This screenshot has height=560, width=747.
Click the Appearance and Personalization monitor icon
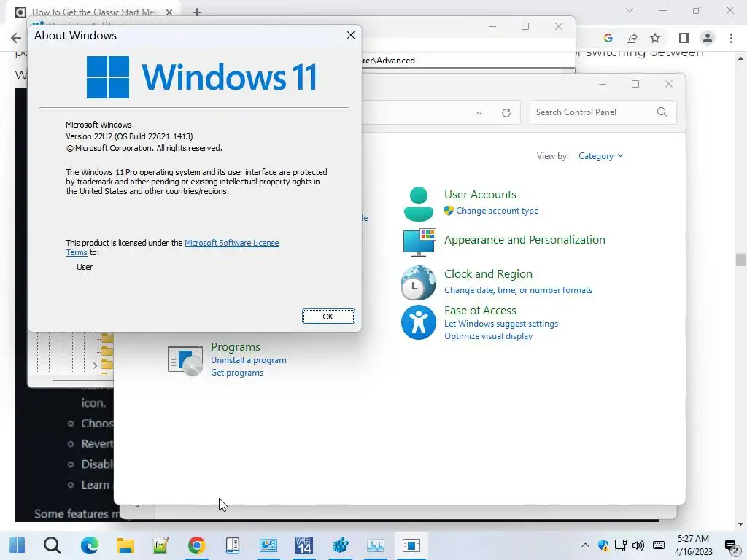coord(419,242)
